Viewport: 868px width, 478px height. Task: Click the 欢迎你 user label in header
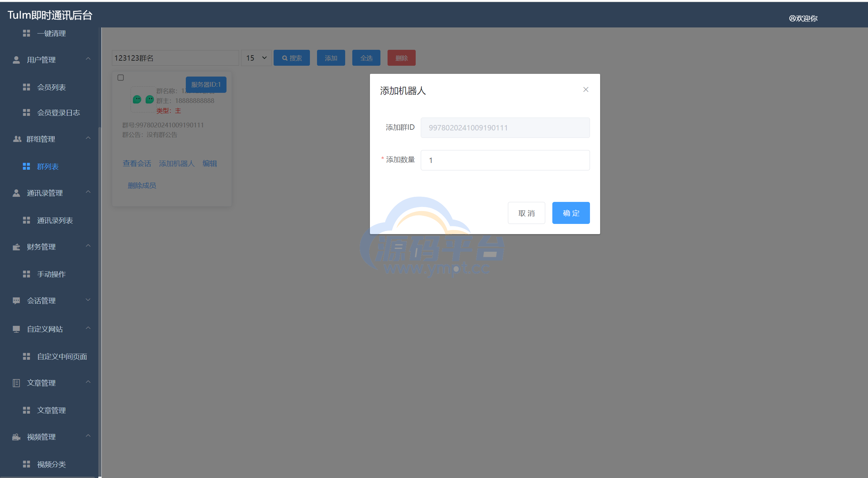coord(803,18)
